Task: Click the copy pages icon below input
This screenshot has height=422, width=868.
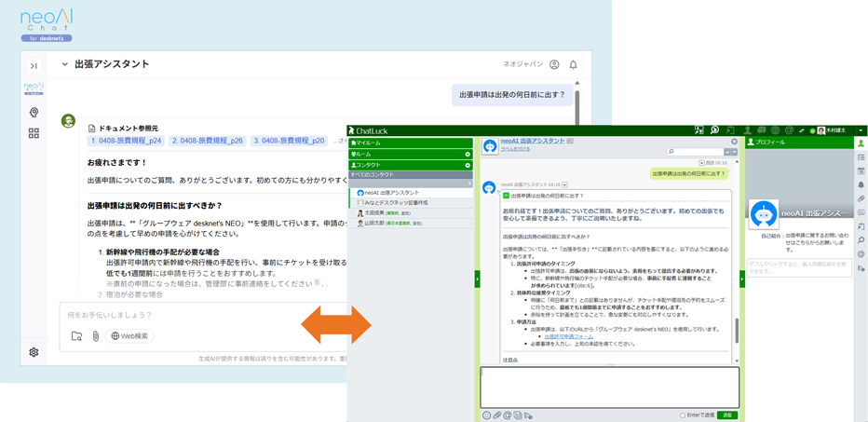Action: coord(518,415)
